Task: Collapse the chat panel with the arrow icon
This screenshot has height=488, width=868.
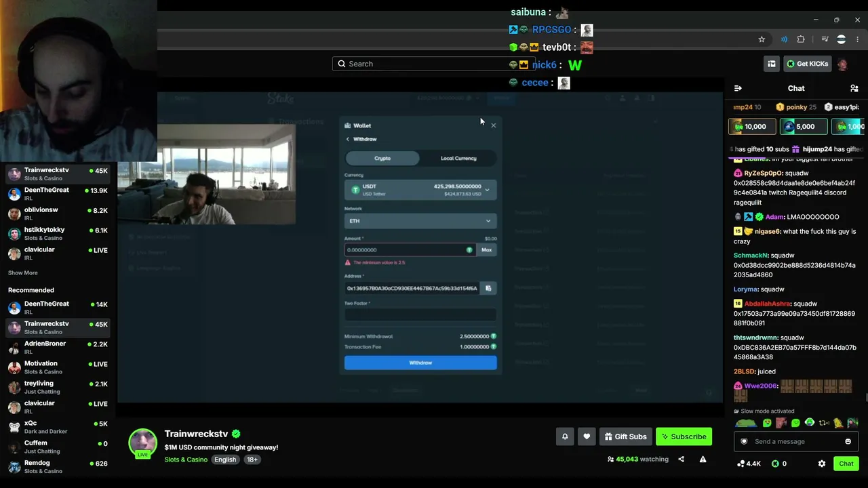Action: pos(738,88)
